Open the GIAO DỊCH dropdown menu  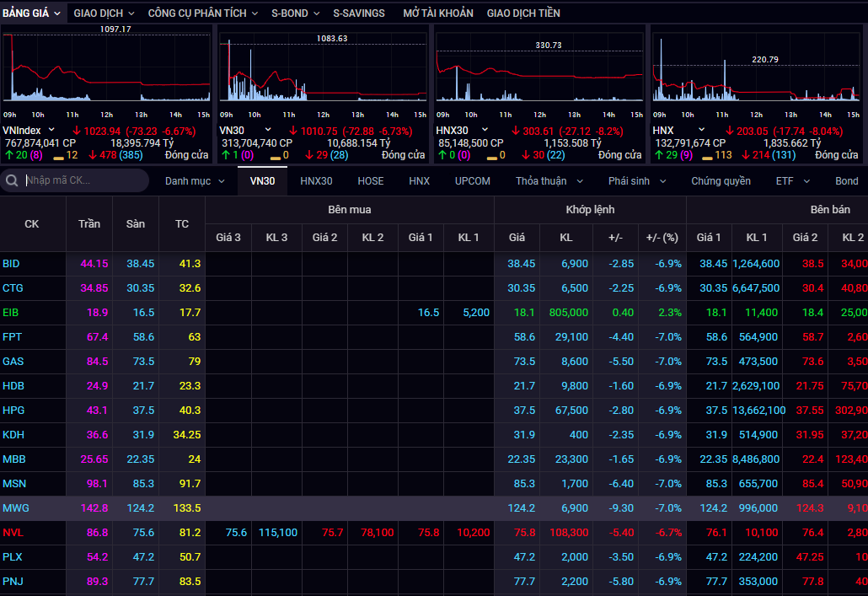104,13
